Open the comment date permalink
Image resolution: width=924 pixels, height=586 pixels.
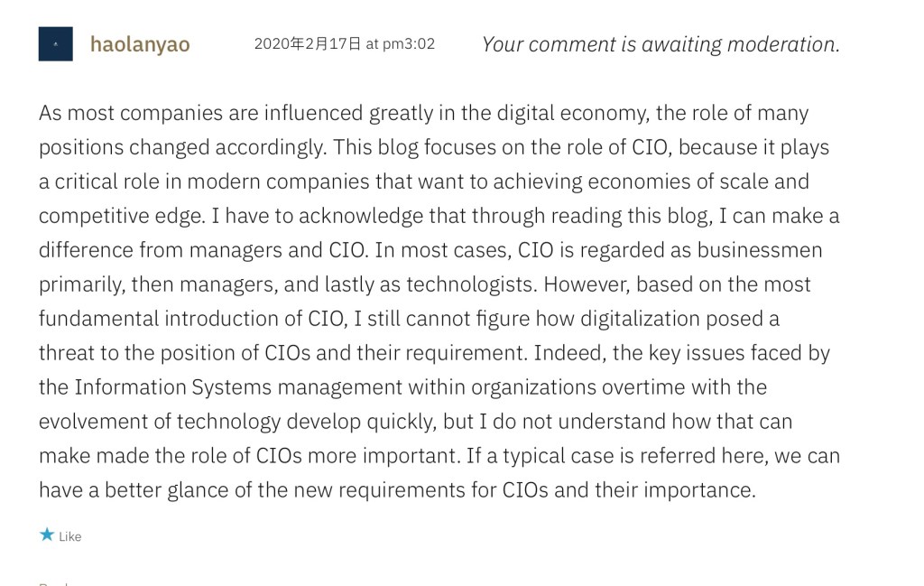pos(344,43)
